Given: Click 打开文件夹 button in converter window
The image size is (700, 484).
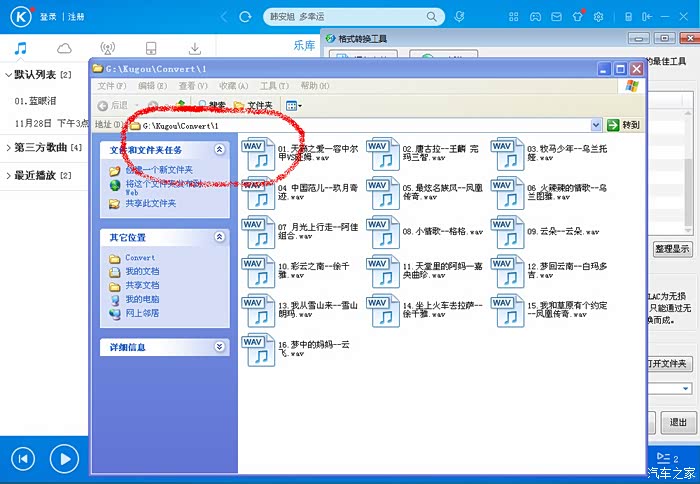Looking at the screenshot, I should 669,363.
